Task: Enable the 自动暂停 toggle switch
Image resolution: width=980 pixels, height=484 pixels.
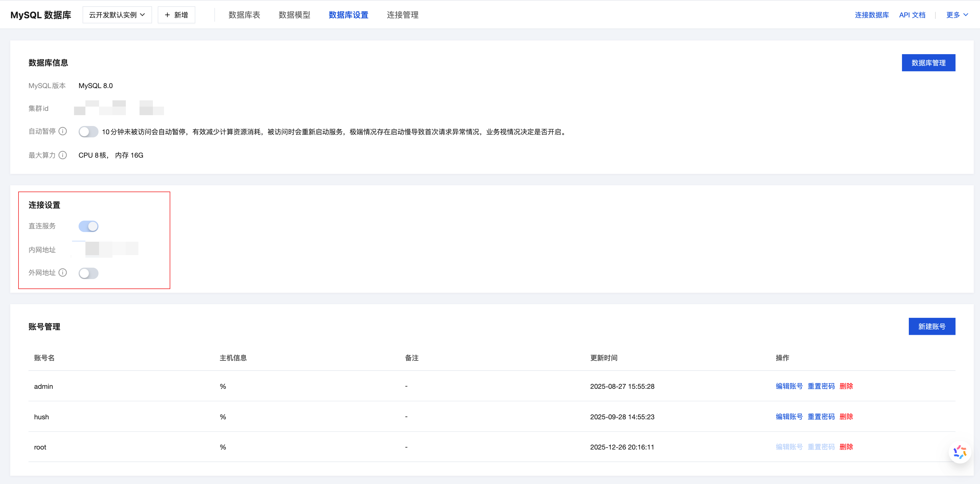Action: point(88,131)
